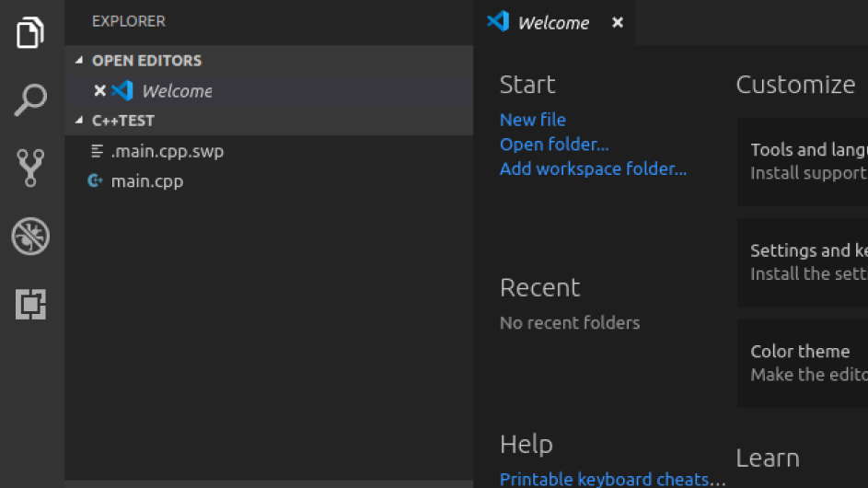Click the Recent heading
This screenshot has height=488, width=868.
click(x=539, y=287)
